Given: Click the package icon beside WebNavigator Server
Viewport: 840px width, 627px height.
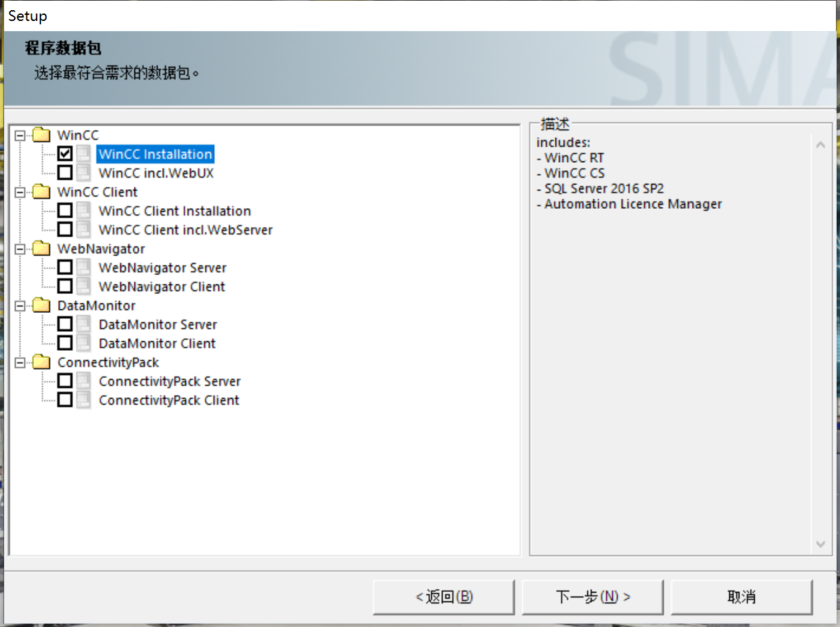Looking at the screenshot, I should coord(84,268).
